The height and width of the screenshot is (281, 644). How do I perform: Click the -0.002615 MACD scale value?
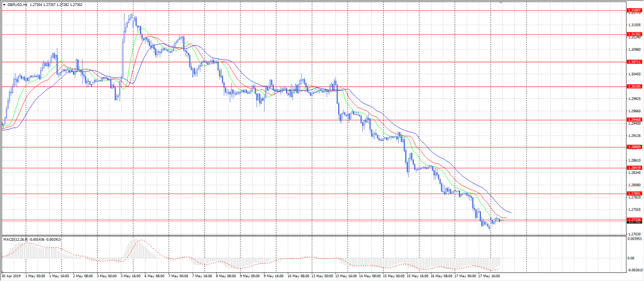(x=634, y=271)
